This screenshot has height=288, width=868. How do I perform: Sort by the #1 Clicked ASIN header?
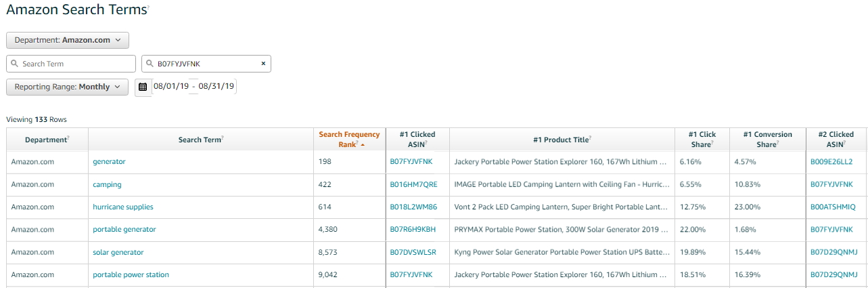click(417, 139)
